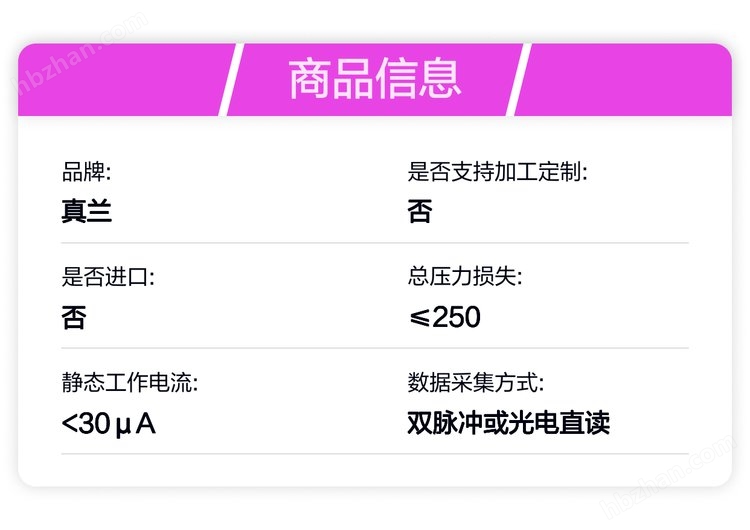Select the ≤250 pressure loss value

(x=444, y=317)
